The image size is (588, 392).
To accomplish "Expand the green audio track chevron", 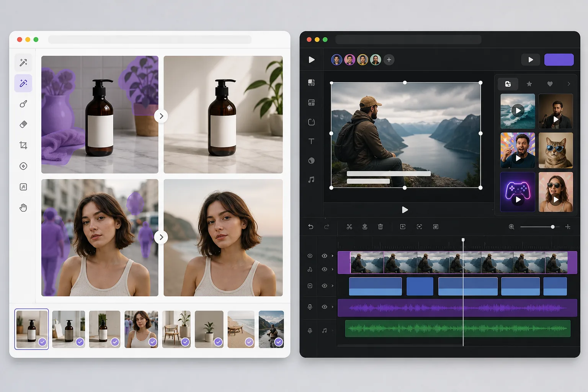I will 332,330.
